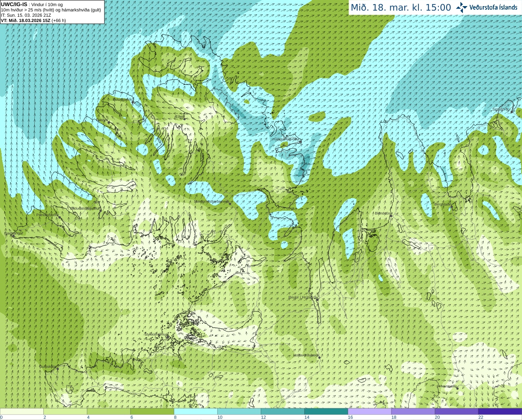Click the Veðurstofa Íslands logo text
This screenshot has width=522, height=420.
[x=493, y=7]
